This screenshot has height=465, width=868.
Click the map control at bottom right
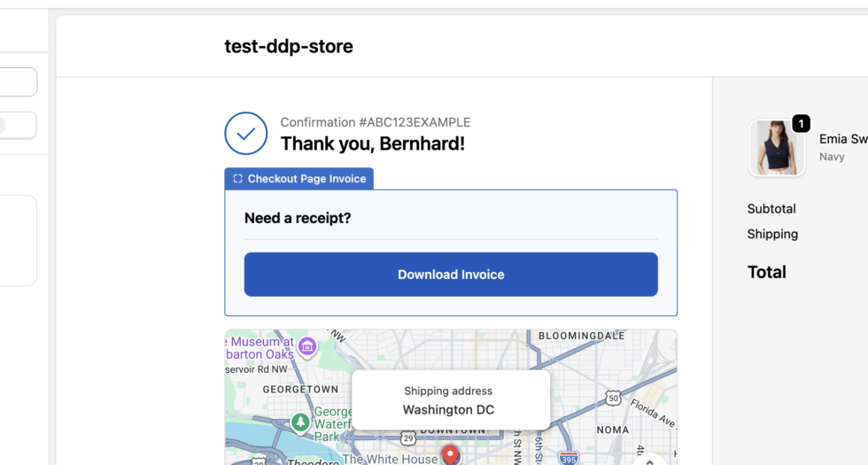[649, 460]
